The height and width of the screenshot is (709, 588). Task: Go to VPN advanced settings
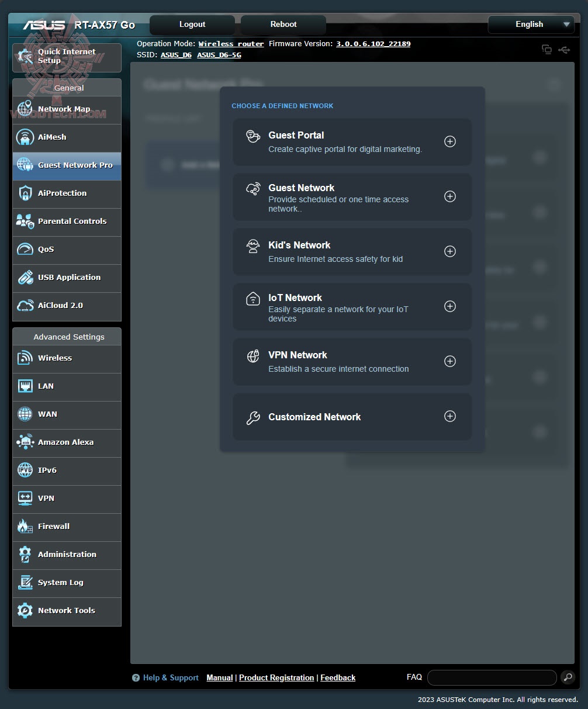click(67, 499)
